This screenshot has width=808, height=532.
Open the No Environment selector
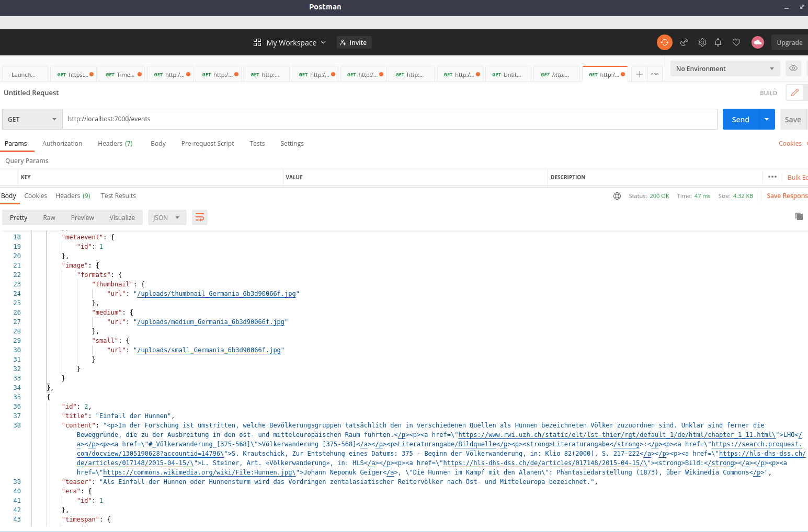(725, 68)
